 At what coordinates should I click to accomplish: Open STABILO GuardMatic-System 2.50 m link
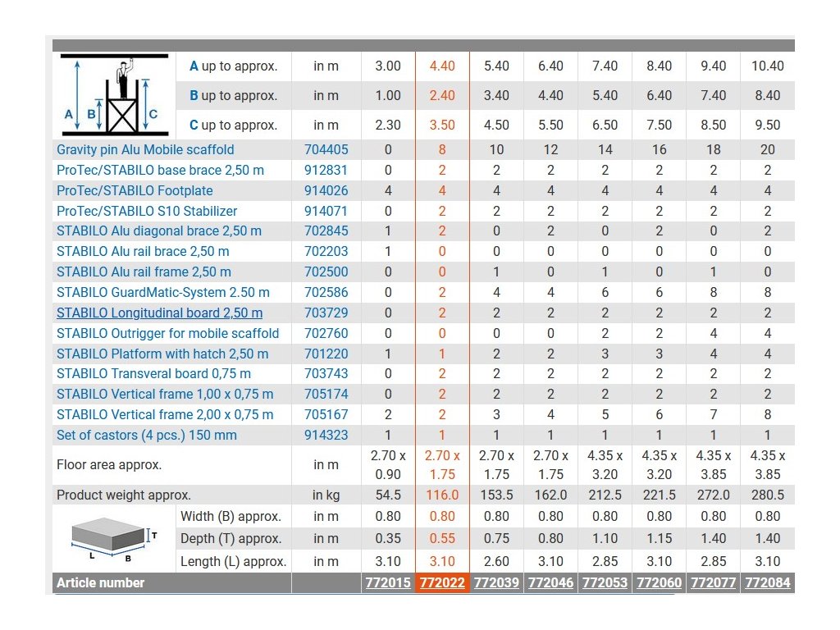point(163,292)
